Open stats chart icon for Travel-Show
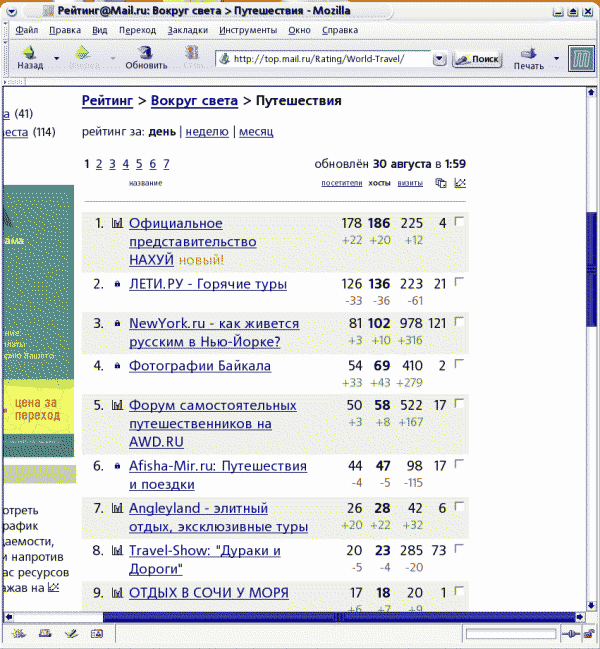This screenshot has width=600, height=649. pos(118,550)
